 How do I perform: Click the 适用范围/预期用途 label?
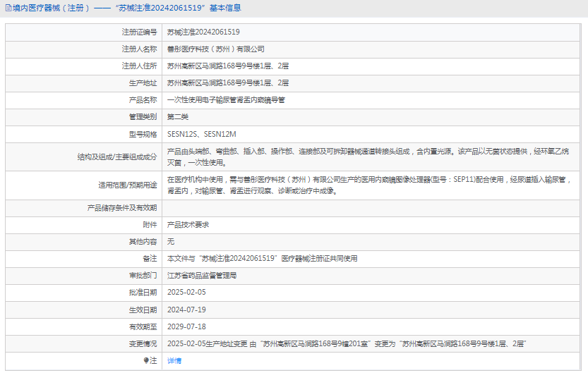pyautogui.click(x=128, y=185)
